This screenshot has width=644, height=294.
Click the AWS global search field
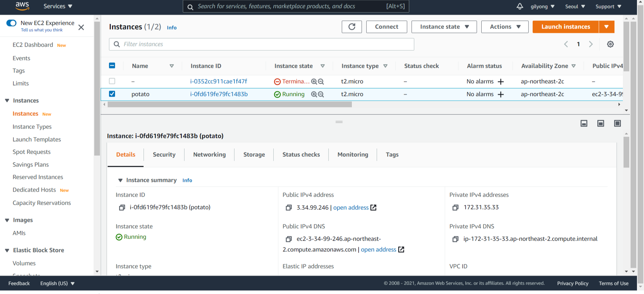tap(296, 6)
